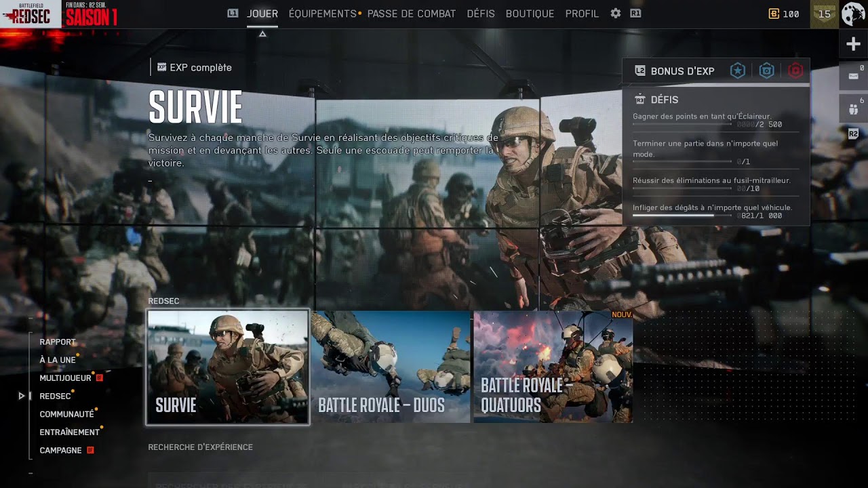Open the plus icon in right sidebar
The image size is (868, 488).
coord(853,45)
